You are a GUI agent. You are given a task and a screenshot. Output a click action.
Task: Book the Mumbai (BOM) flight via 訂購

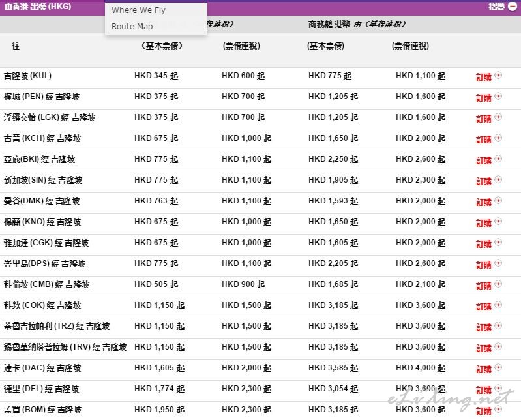point(483,411)
